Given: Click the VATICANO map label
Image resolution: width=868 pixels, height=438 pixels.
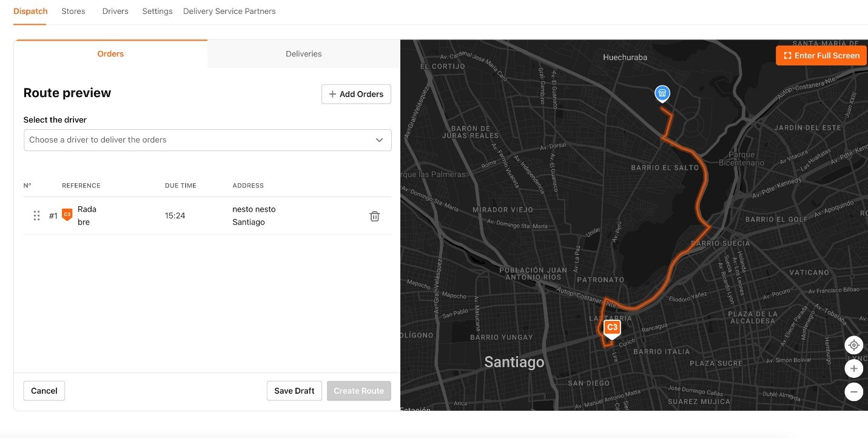Looking at the screenshot, I should click(x=809, y=272).
